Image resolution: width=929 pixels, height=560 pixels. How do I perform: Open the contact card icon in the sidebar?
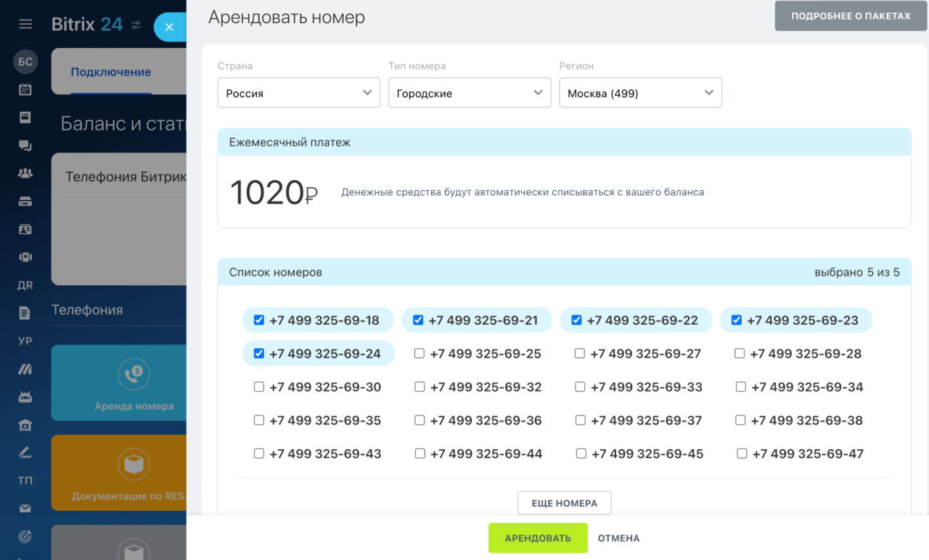pos(25,229)
